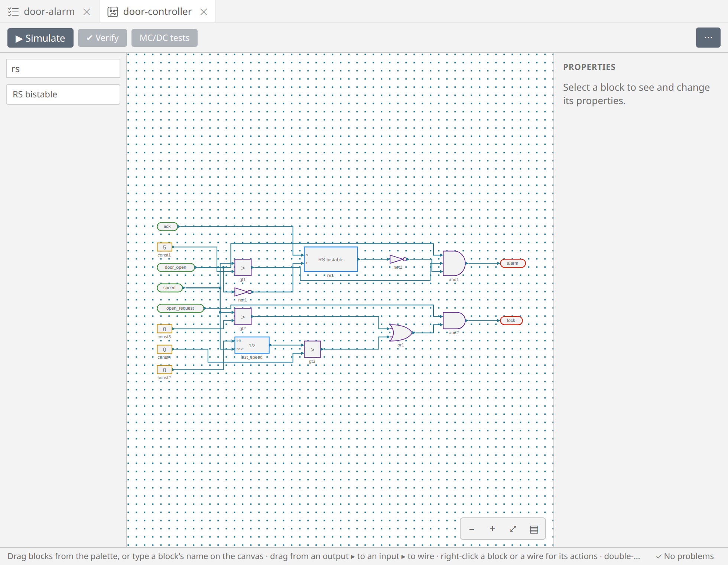Click the Verify button

(103, 38)
